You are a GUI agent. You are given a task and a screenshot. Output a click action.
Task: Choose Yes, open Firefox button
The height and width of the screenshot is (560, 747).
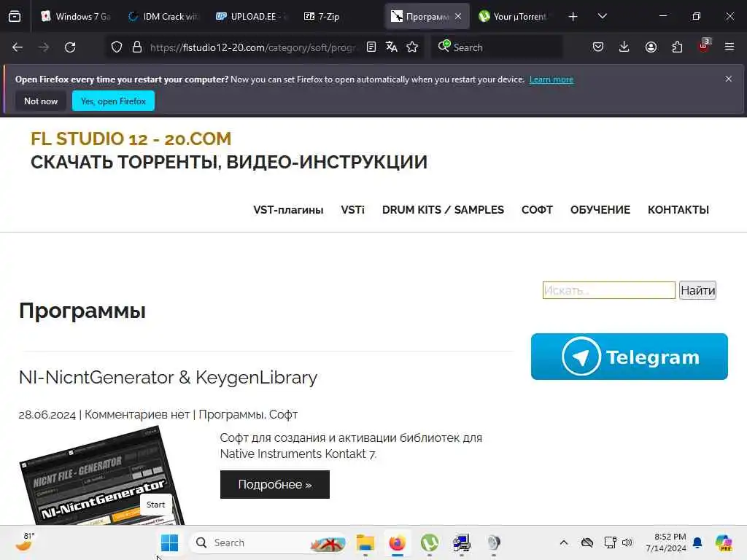click(113, 101)
